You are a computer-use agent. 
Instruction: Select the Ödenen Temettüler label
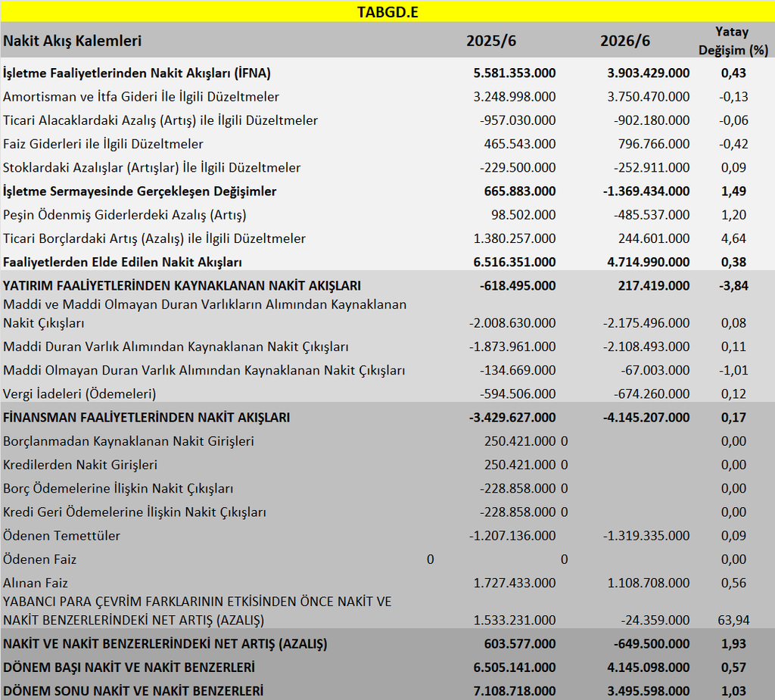61,537
